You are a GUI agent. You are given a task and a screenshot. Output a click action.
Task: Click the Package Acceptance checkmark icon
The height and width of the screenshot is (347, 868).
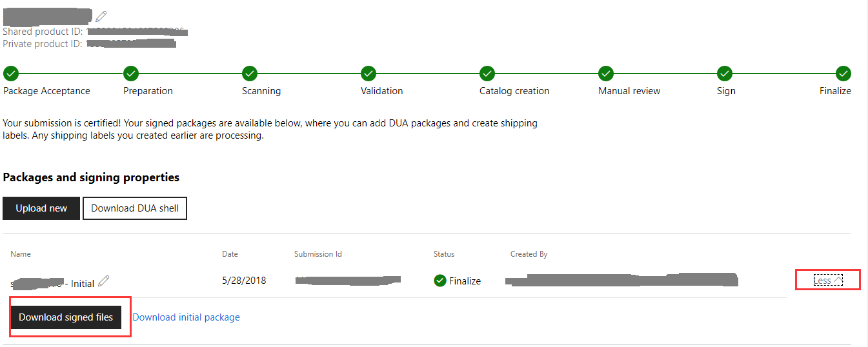pyautogui.click(x=11, y=74)
